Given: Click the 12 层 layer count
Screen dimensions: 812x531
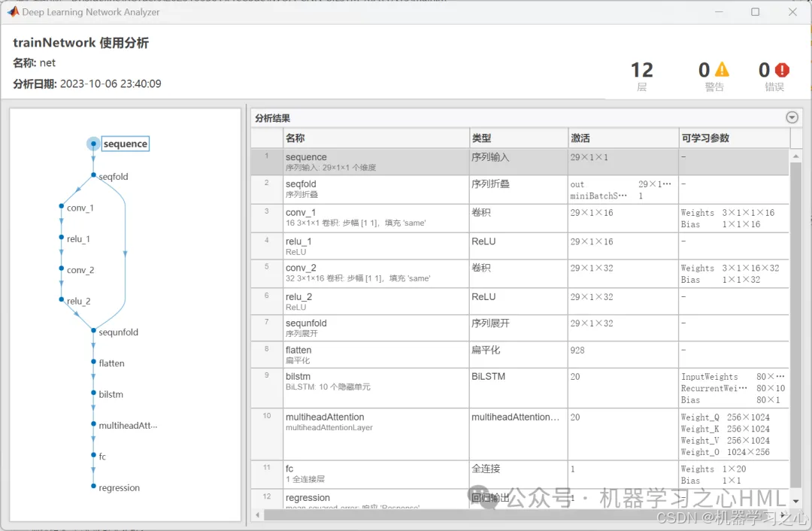Looking at the screenshot, I should [641, 76].
